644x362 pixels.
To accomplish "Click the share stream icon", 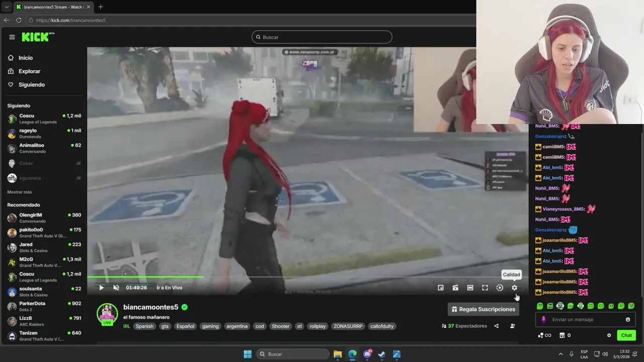I will pyautogui.click(x=497, y=326).
